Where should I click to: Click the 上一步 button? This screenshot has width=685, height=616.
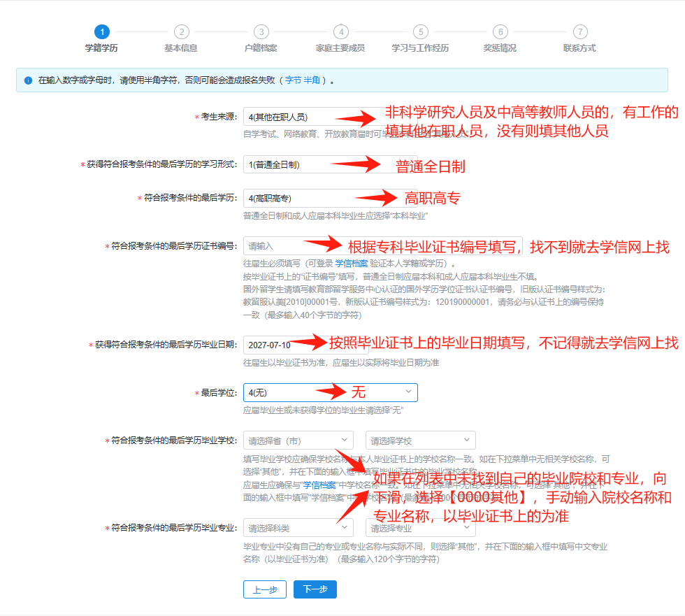coord(265,589)
